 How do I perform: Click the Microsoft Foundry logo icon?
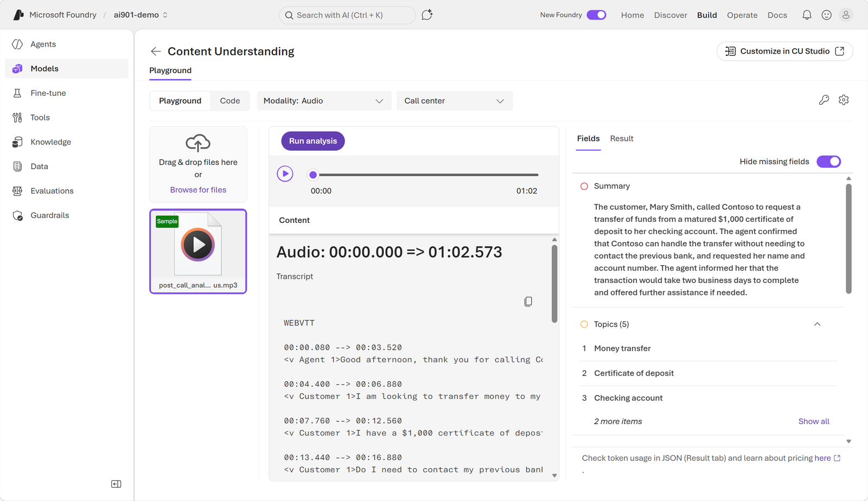[18, 15]
